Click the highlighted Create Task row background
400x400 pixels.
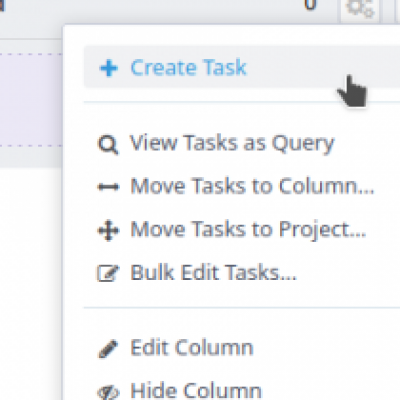242,67
